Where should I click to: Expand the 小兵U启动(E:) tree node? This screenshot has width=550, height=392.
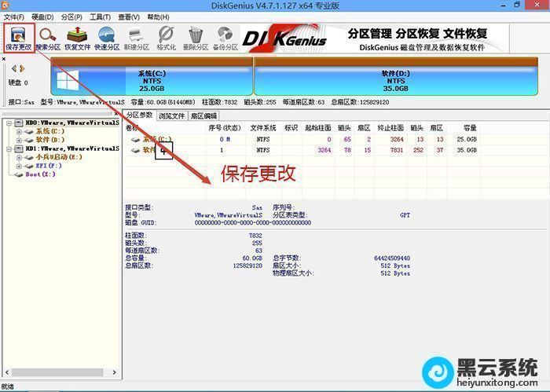(19, 156)
